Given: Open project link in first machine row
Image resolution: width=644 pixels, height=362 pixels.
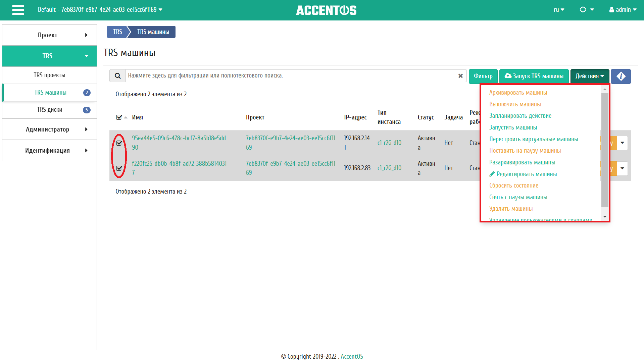Looking at the screenshot, I should coord(291,143).
